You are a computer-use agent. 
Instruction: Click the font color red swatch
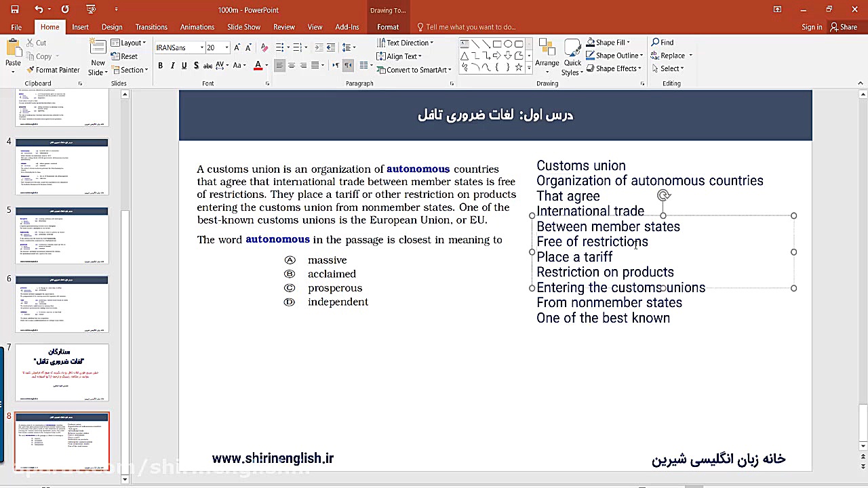click(x=258, y=66)
